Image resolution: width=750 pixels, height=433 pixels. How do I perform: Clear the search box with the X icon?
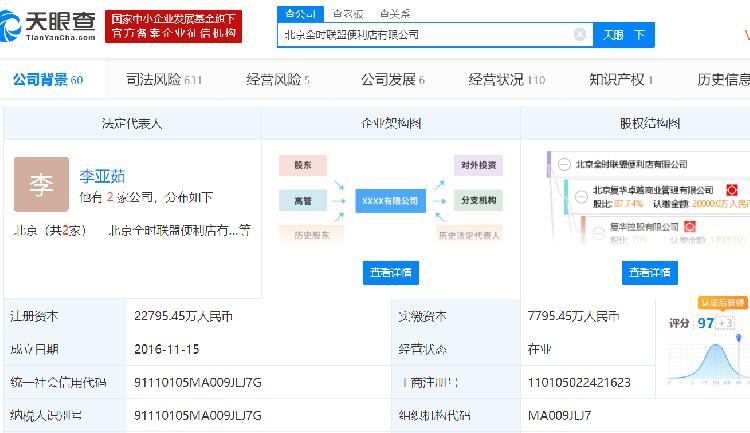point(580,34)
